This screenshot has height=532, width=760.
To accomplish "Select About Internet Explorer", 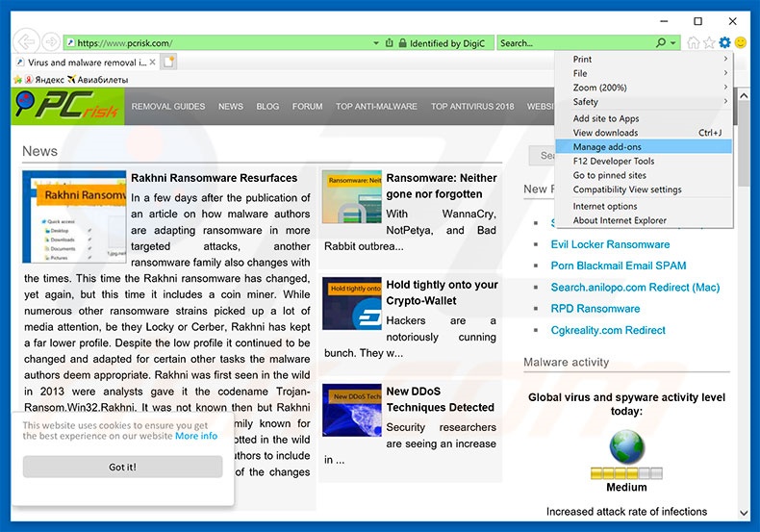I will tap(645, 220).
